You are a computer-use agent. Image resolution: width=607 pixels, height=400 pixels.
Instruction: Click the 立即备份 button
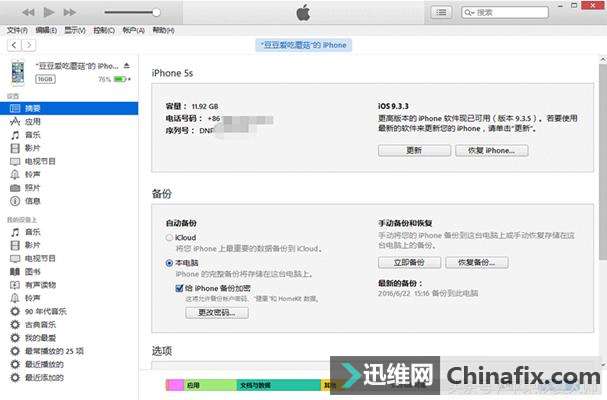coord(409,262)
